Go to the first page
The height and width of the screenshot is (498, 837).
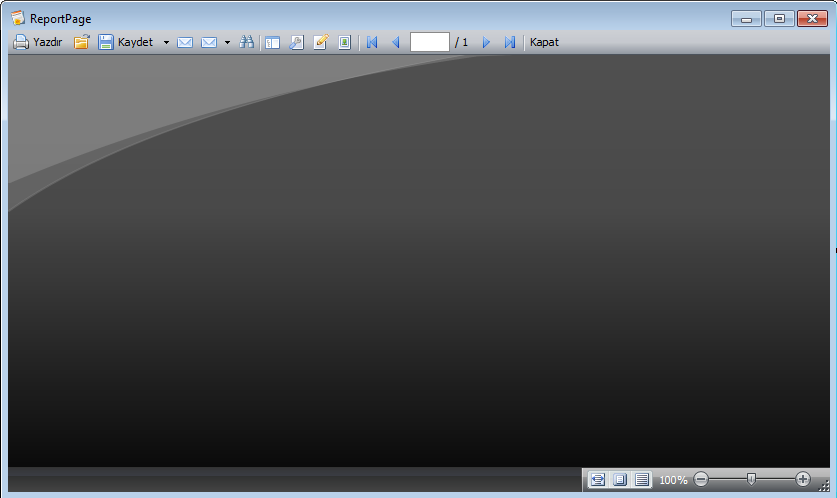pos(372,42)
